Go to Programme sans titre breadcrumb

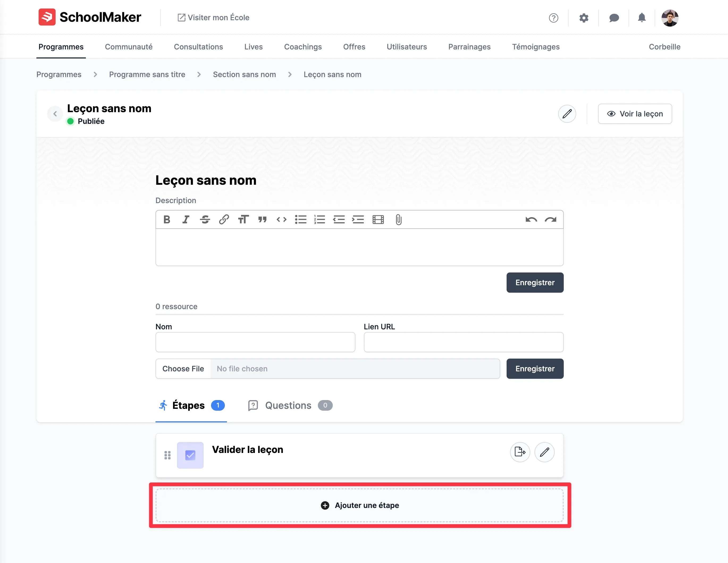(147, 74)
